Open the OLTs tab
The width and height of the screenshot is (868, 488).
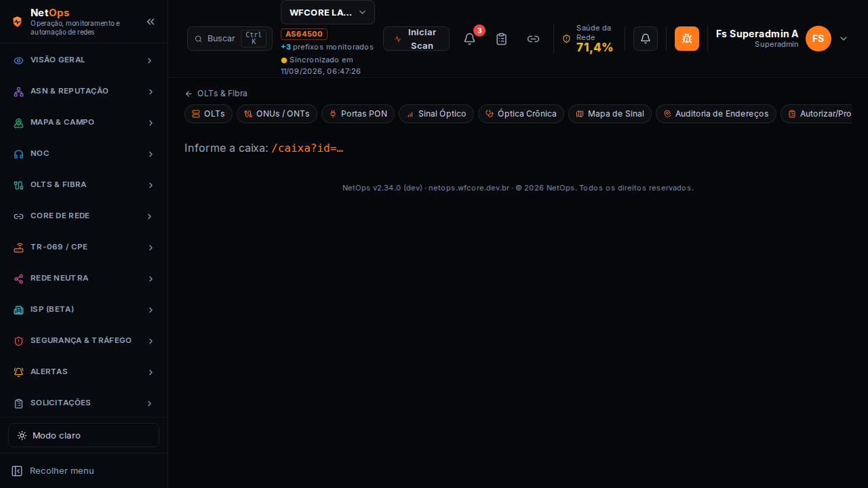point(208,114)
